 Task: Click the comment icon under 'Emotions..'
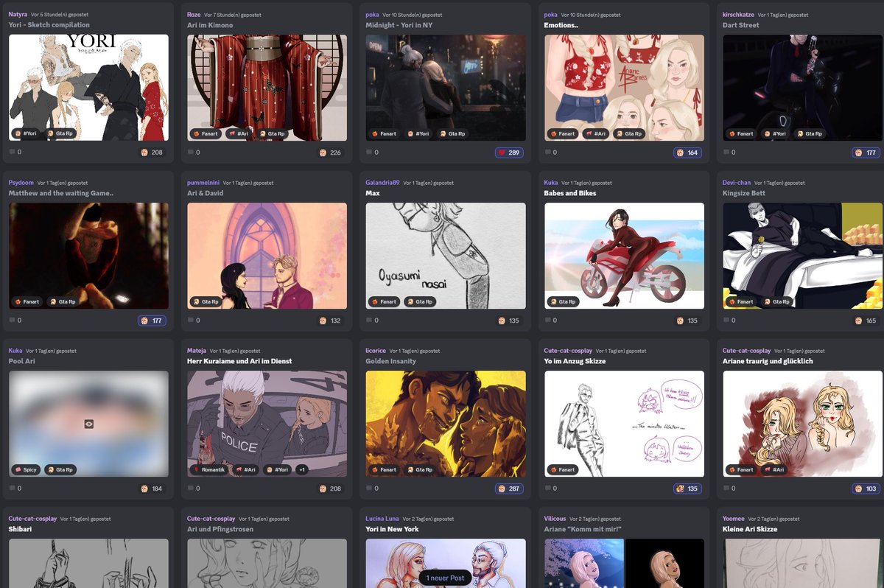[549, 153]
